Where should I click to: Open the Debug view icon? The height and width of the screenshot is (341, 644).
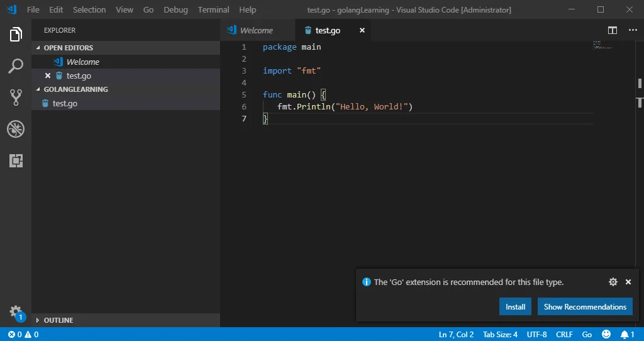click(x=16, y=129)
